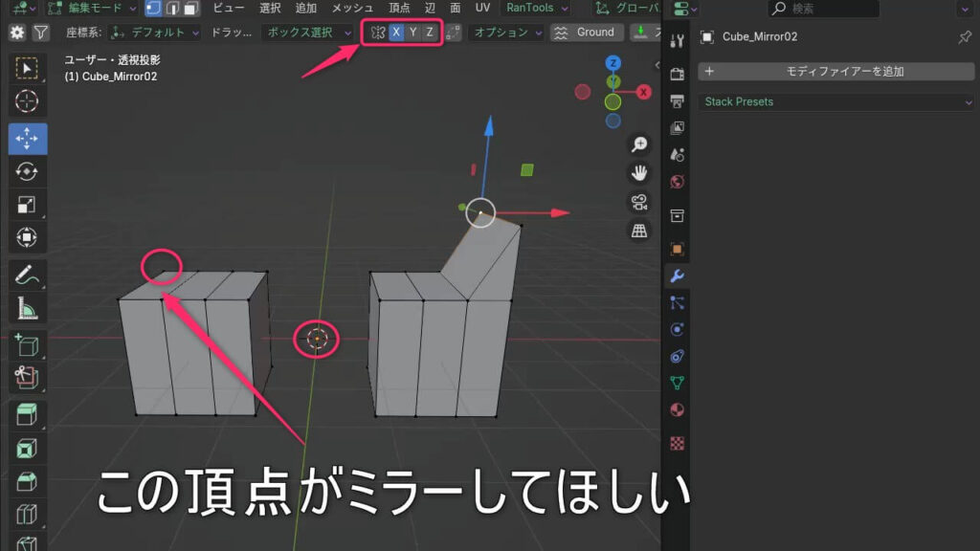Screen dimensions: 980x551
Task: Click the viewport zoom magnifier gizmo
Action: coord(639,145)
